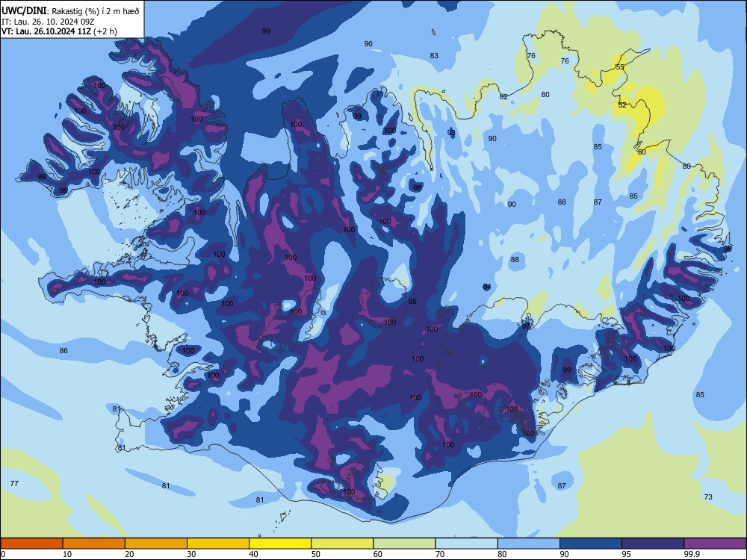The image size is (747, 560).
Task: Click the '60' legend tick label
Action: (x=378, y=554)
